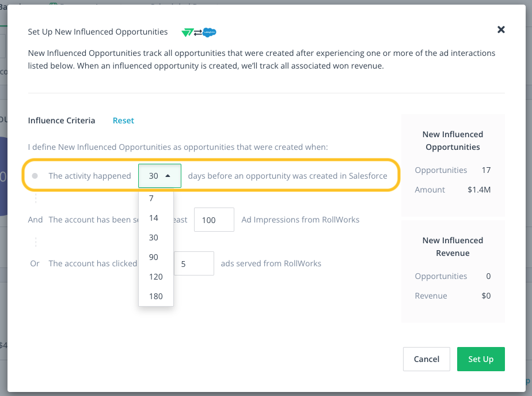The width and height of the screenshot is (532, 396).
Task: Click the green Set Up button
Action: pyautogui.click(x=481, y=359)
